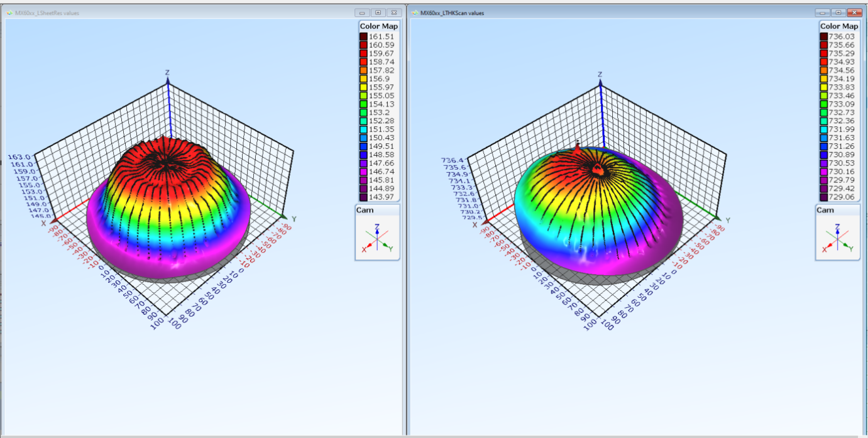Minimize the MX60xx_LTHKScan values window
Viewport: 868px width, 438px height.
[823, 13]
